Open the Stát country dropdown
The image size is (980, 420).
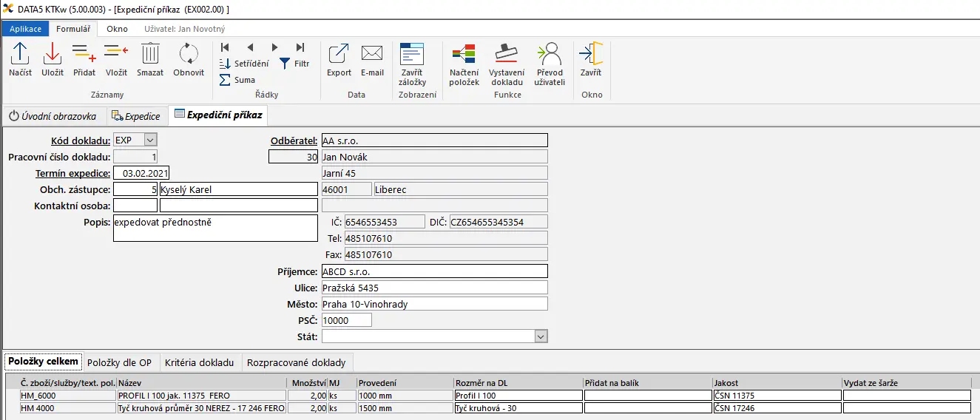541,336
